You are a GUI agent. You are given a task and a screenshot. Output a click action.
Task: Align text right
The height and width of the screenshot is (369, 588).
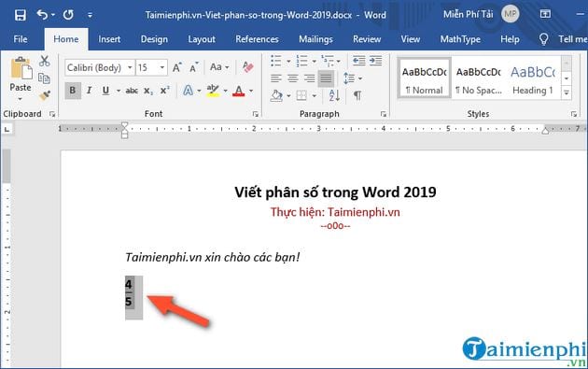tap(309, 78)
